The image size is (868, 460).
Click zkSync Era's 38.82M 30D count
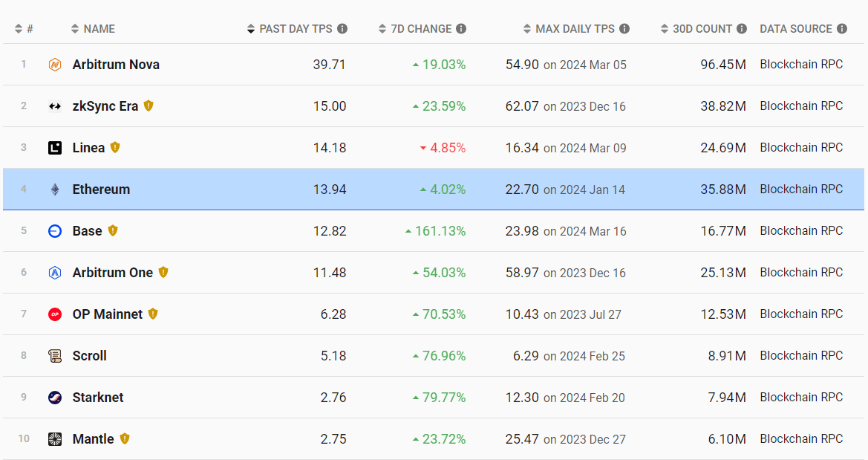coord(723,106)
